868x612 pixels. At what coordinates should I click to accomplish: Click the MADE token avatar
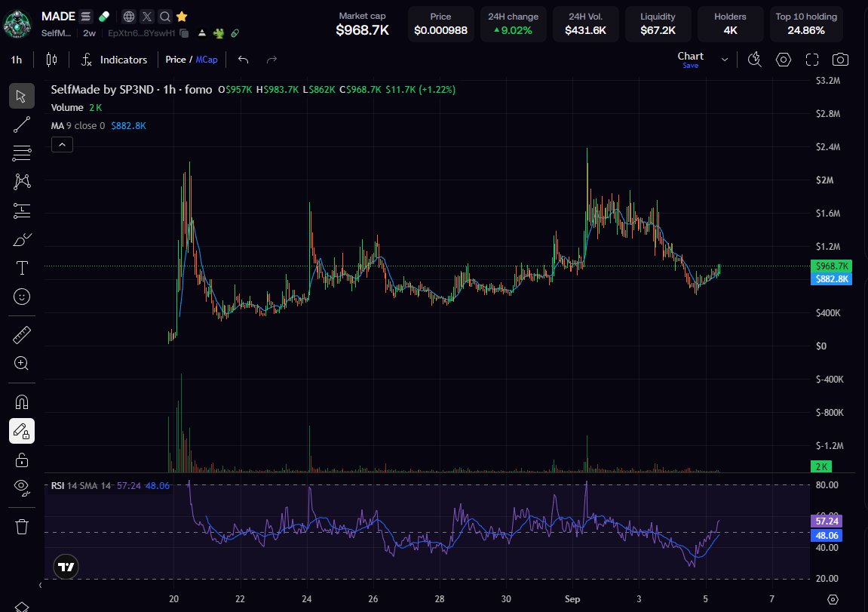(x=17, y=24)
